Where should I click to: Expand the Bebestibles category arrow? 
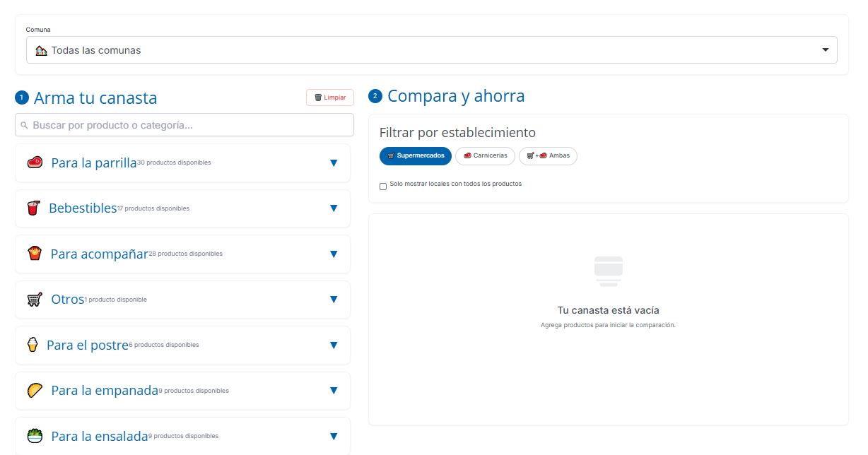[x=334, y=208]
